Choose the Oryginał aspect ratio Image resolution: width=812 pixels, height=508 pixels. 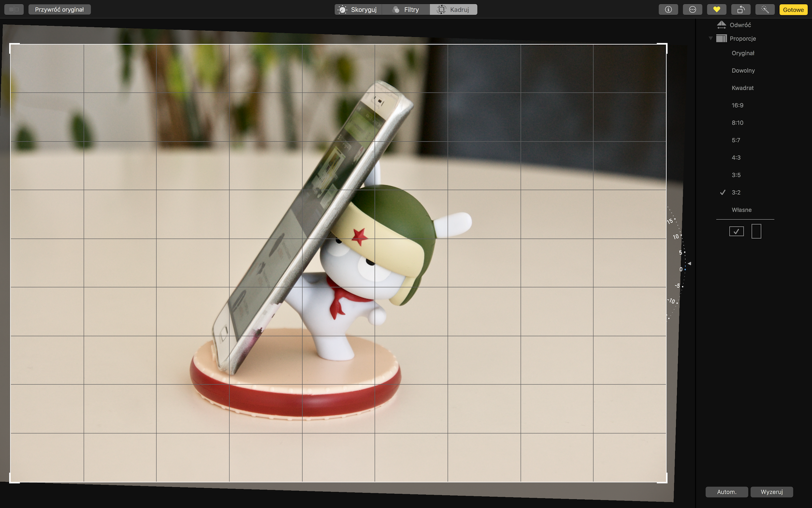pyautogui.click(x=743, y=53)
